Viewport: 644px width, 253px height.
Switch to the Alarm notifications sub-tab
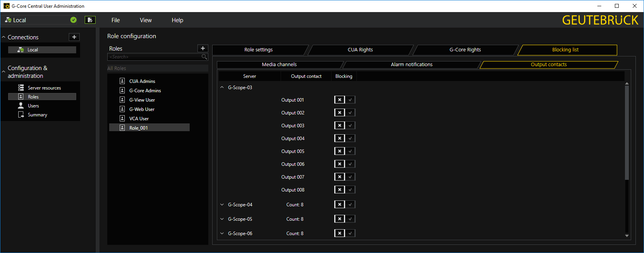pyautogui.click(x=412, y=65)
